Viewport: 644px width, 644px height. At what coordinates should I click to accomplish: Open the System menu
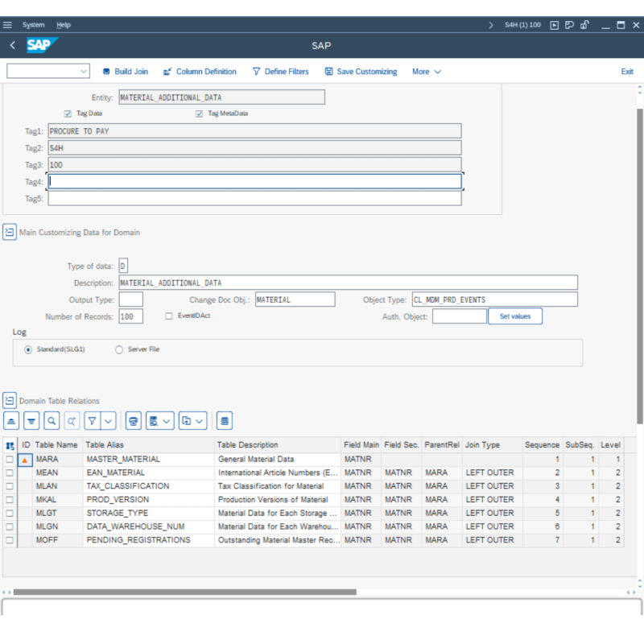(x=33, y=25)
